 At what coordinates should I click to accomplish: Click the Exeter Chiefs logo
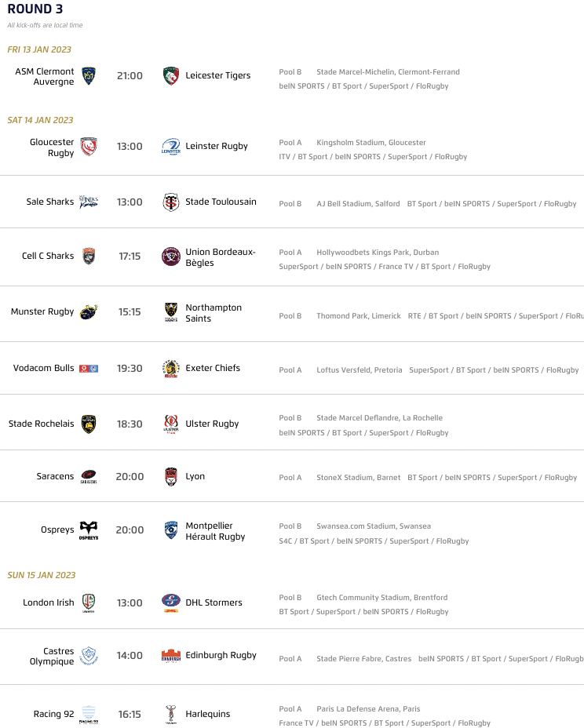pyautogui.click(x=170, y=368)
